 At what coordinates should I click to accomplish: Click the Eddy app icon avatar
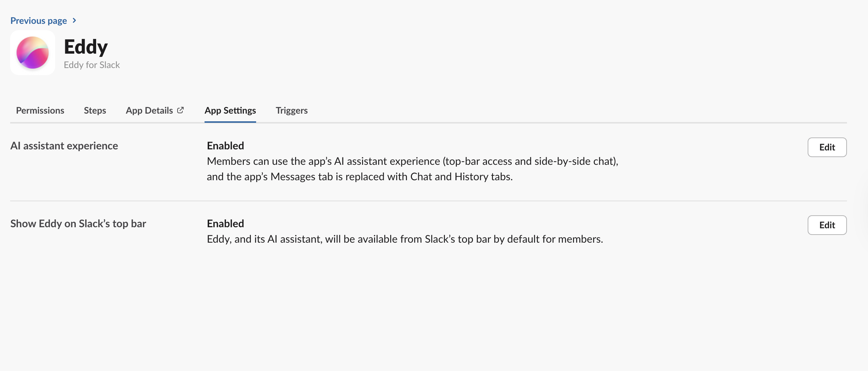32,52
